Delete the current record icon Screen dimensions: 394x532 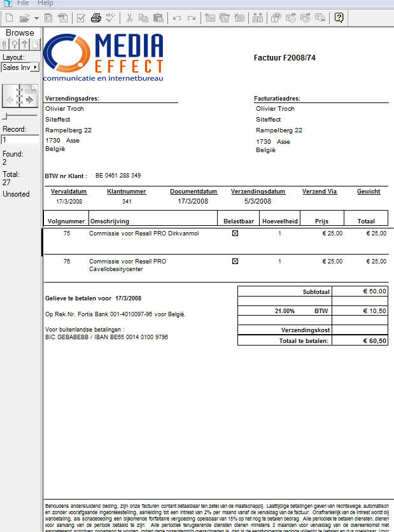pyautogui.click(x=239, y=18)
